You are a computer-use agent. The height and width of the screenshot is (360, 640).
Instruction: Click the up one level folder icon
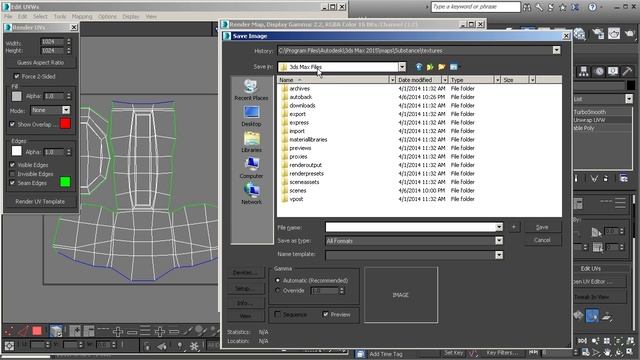(430, 67)
